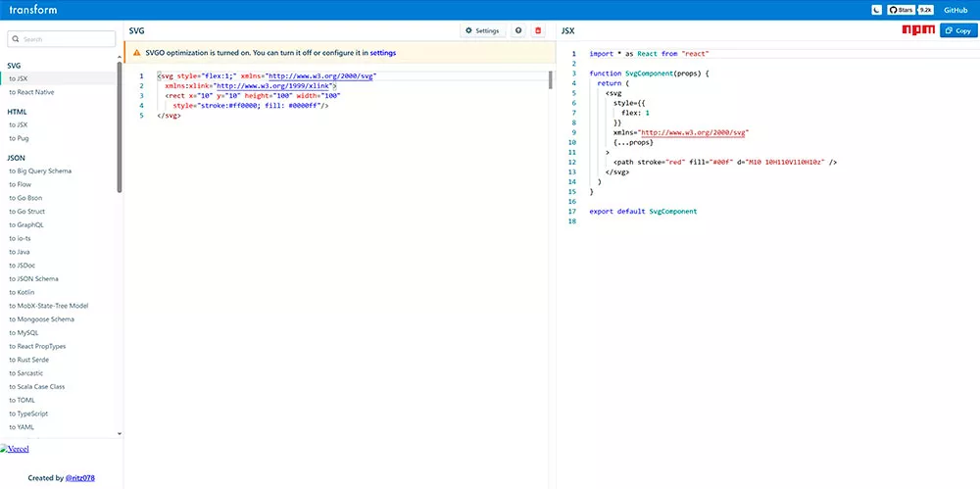This screenshot has width=980, height=489.
Task: Copy the JSX output
Action: [958, 30]
